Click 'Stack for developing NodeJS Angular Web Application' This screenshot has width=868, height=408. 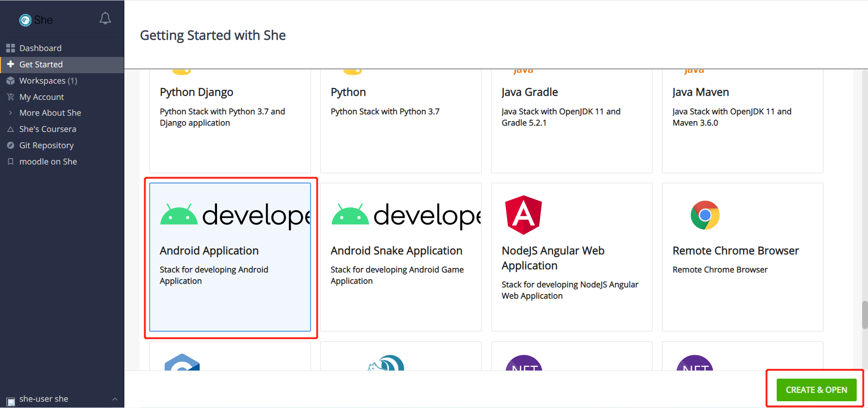click(x=570, y=290)
